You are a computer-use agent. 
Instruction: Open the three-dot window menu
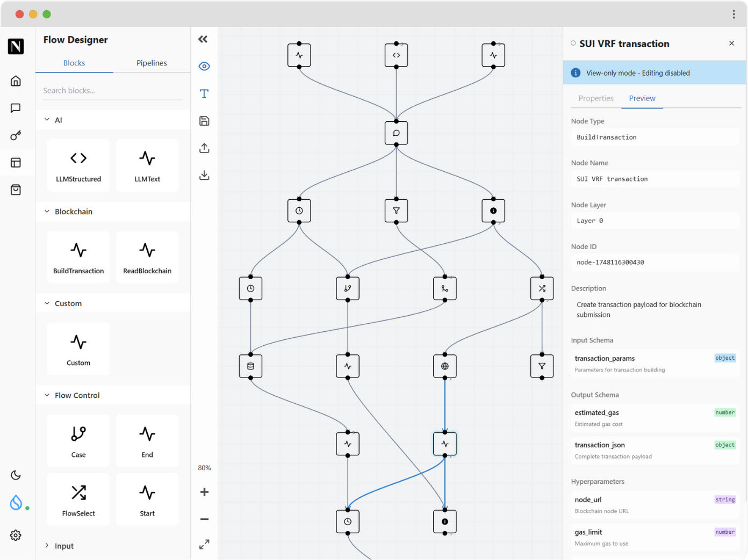point(733,14)
